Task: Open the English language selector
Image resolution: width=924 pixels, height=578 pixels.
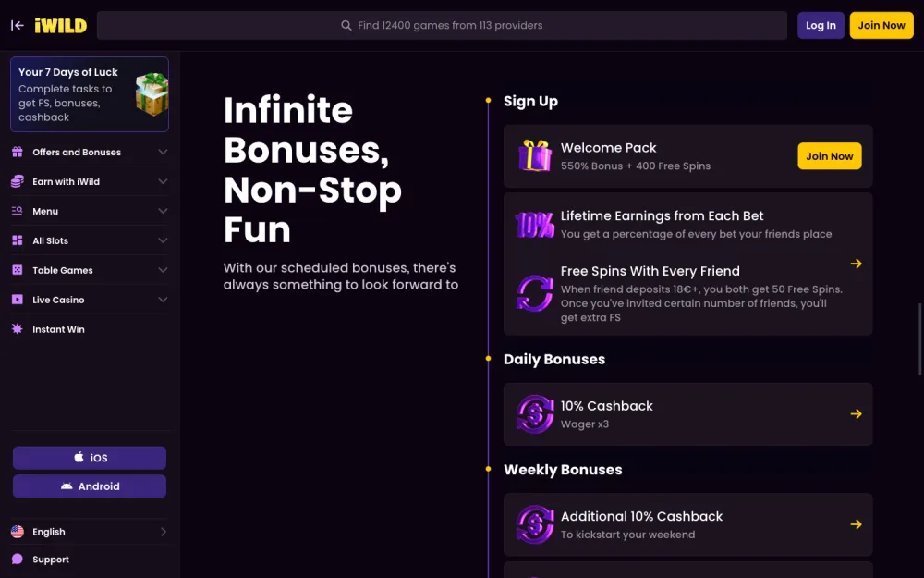Action: 90,532
